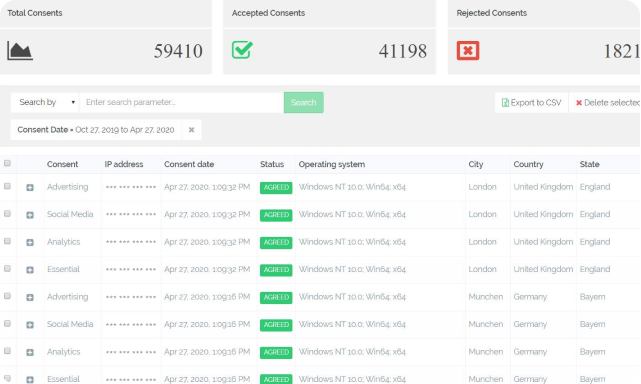This screenshot has height=384, width=641.
Task: Click Munchen city in Munchen Social Media row
Action: (486, 324)
